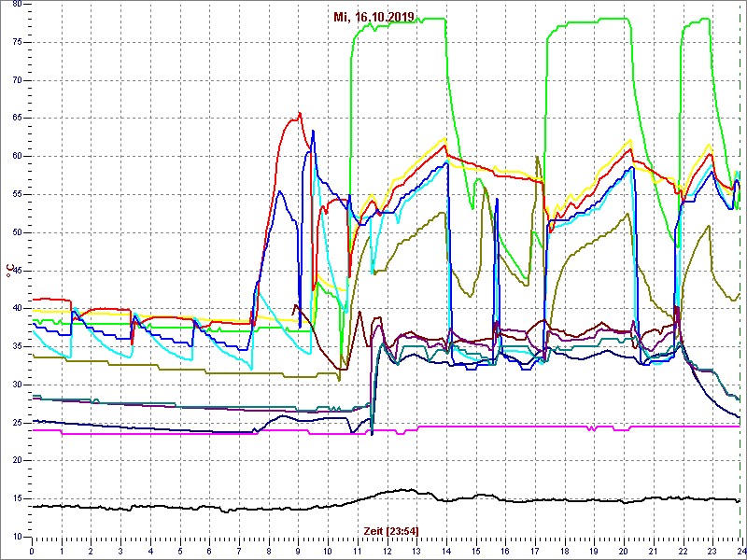The width and height of the screenshot is (747, 560).
Task: Click the 19 hour label on time axis
Action: click(595, 551)
